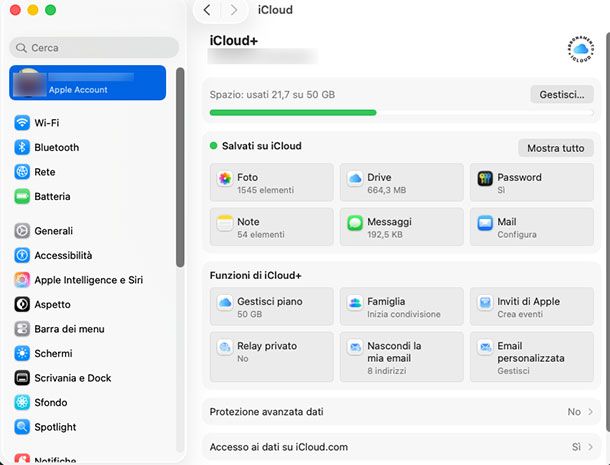Select the Apple Account sidebar entry
The image size is (610, 465).
[88, 82]
